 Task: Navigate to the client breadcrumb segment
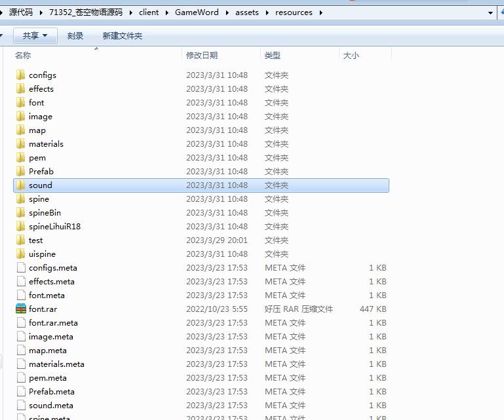click(x=149, y=12)
